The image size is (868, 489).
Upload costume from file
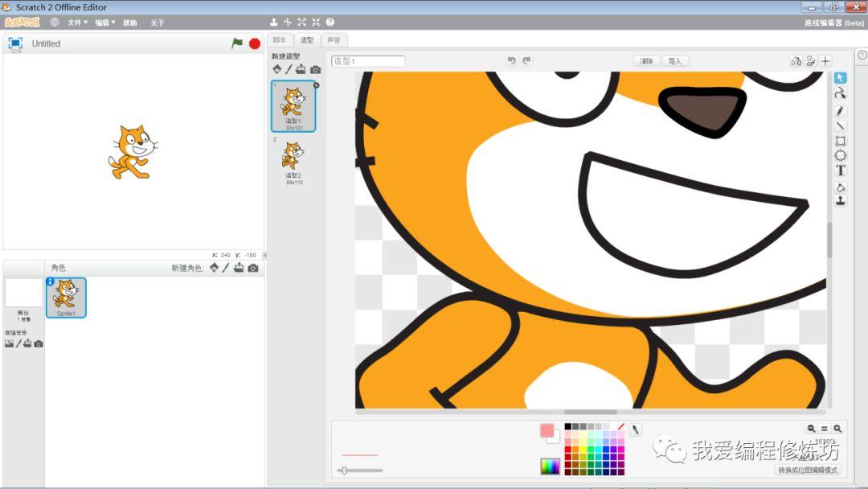(x=301, y=69)
